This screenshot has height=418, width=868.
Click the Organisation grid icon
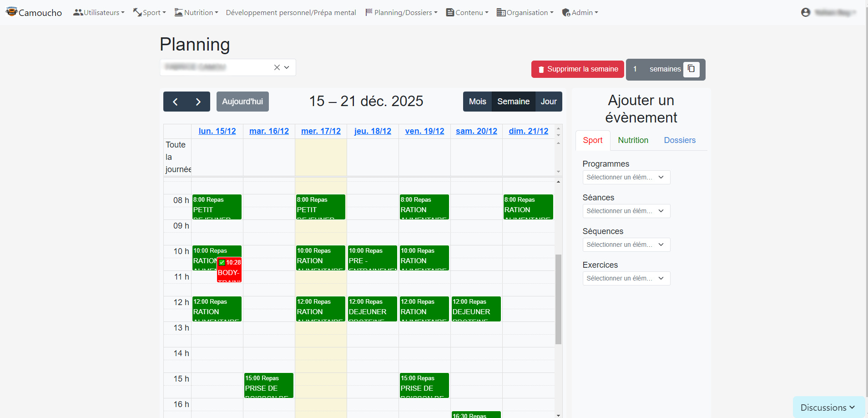[500, 12]
